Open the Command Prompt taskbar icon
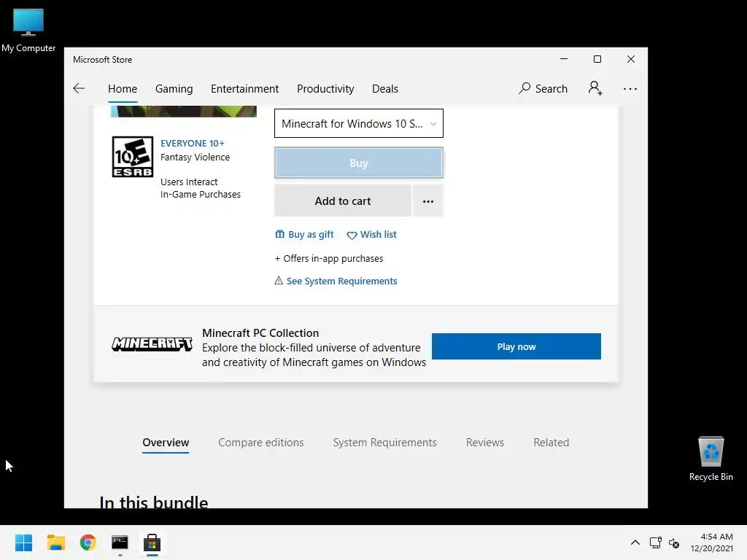747x560 pixels. pos(120,542)
